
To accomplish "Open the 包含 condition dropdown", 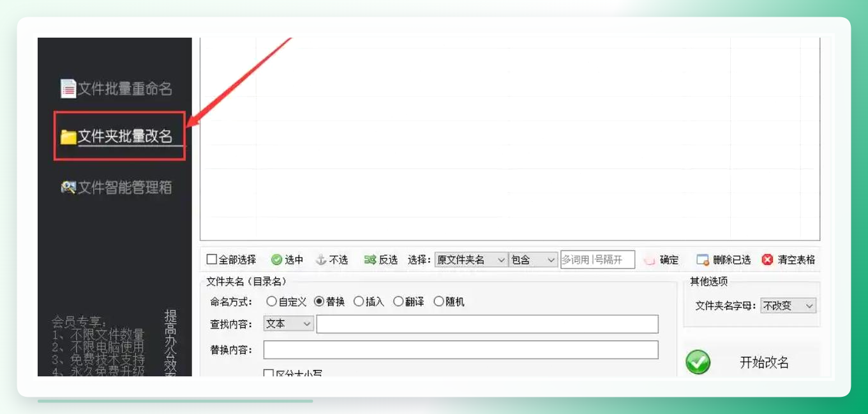I will coord(534,260).
